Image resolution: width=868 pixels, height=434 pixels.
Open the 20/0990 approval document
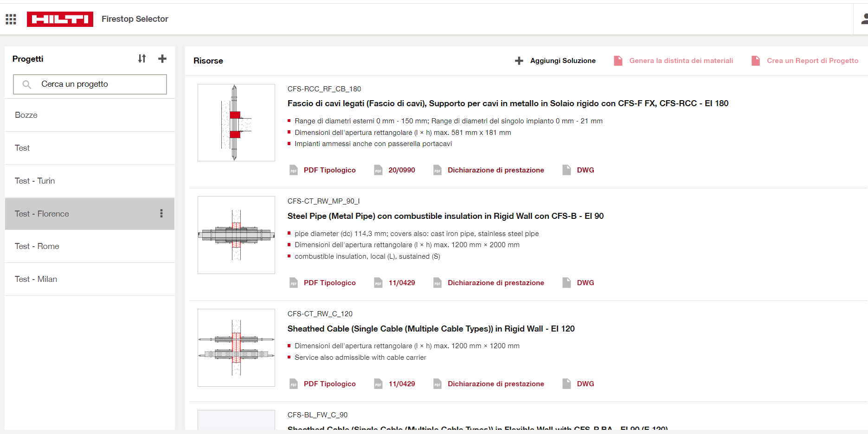[x=401, y=170]
